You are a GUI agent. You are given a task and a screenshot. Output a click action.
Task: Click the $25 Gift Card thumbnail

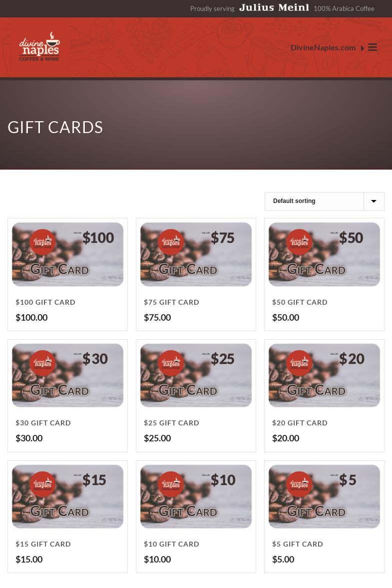(x=196, y=376)
